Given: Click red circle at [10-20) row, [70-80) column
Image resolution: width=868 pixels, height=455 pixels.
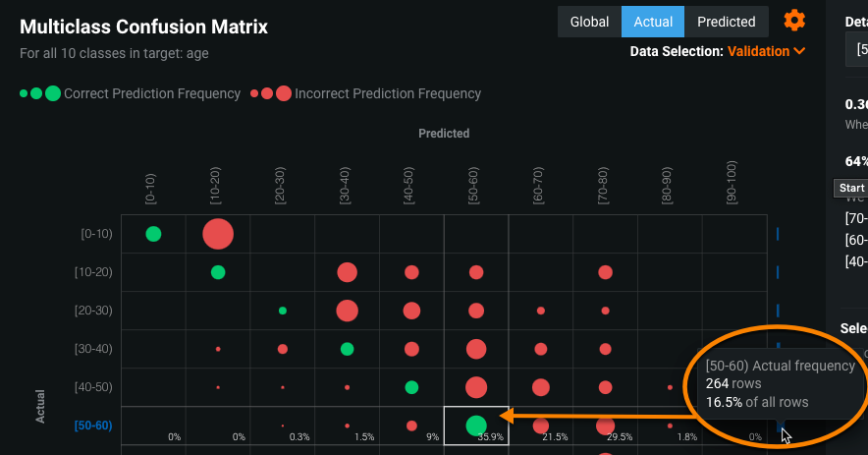Looking at the screenshot, I should tap(605, 272).
